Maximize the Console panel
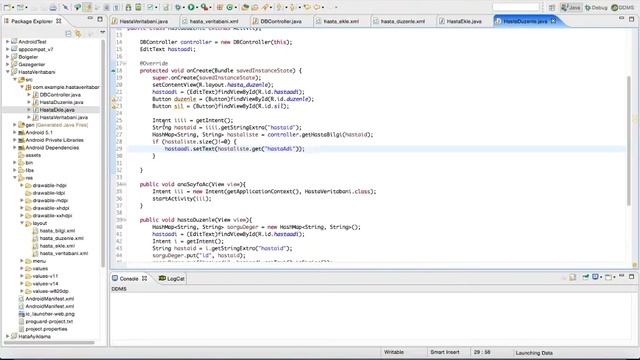 pyautogui.click(x=631, y=277)
